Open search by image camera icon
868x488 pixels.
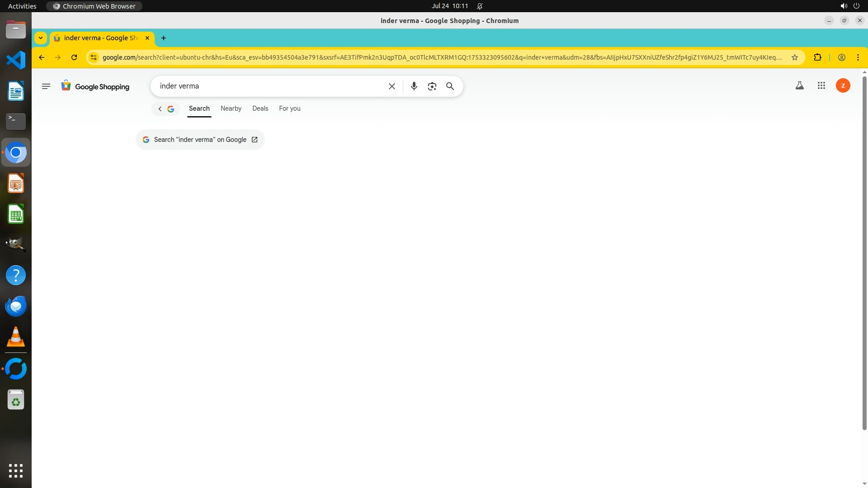coord(432,86)
